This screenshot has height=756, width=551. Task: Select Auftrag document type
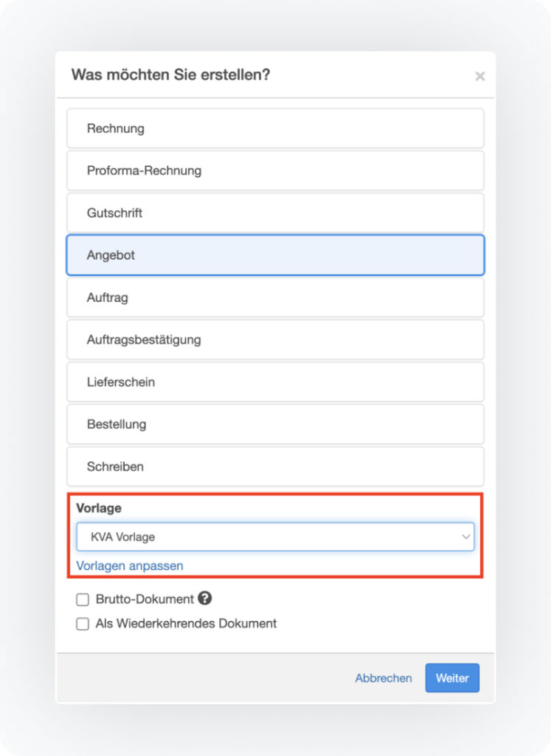pos(275,298)
